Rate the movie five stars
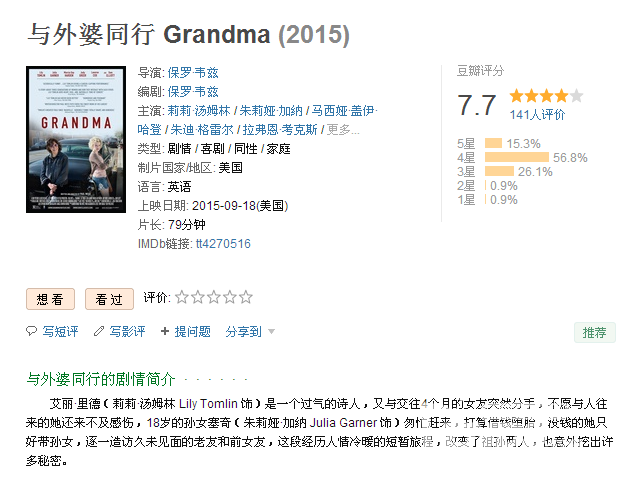The image size is (631, 488). [x=245, y=297]
